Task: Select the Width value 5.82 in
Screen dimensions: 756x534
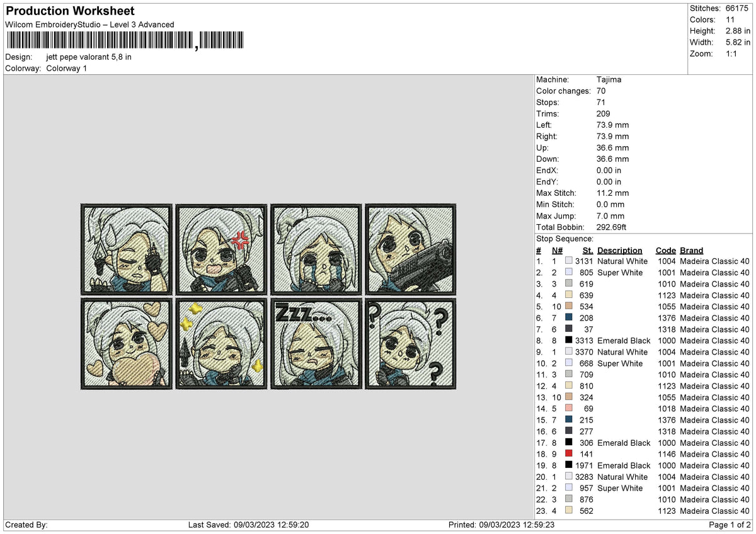Action: click(738, 42)
